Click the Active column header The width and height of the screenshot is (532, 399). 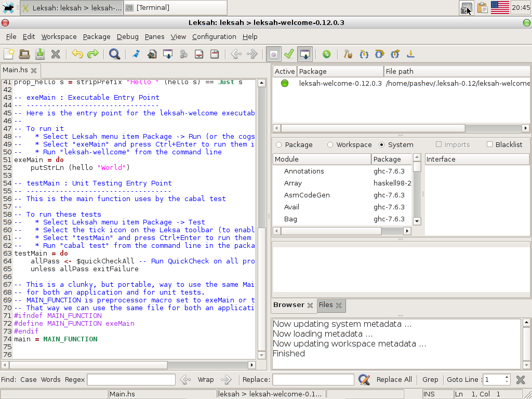(x=285, y=71)
